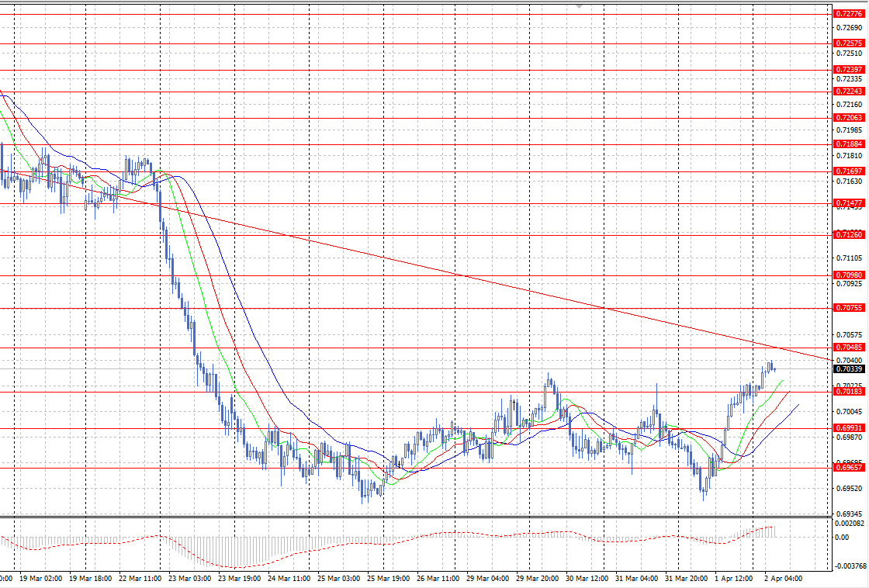Viewport: 869px width, 588px height.
Task: Select the 0.71884 horizontal level tag
Action: (x=849, y=144)
